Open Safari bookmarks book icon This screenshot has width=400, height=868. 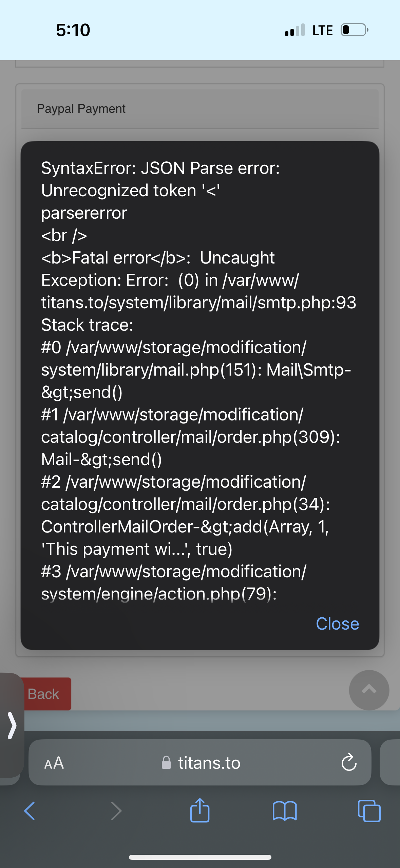click(285, 811)
